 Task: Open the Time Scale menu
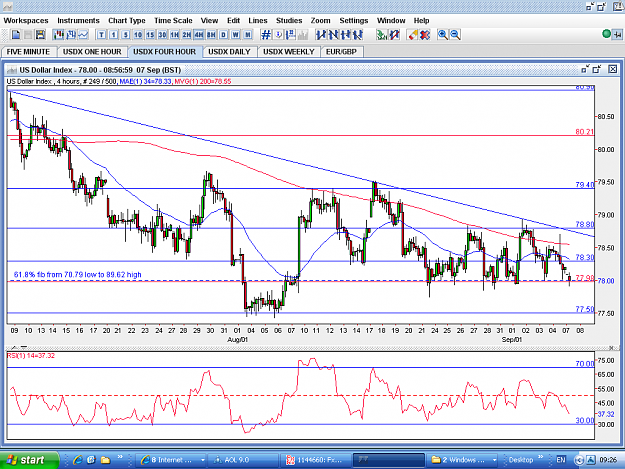pos(173,20)
